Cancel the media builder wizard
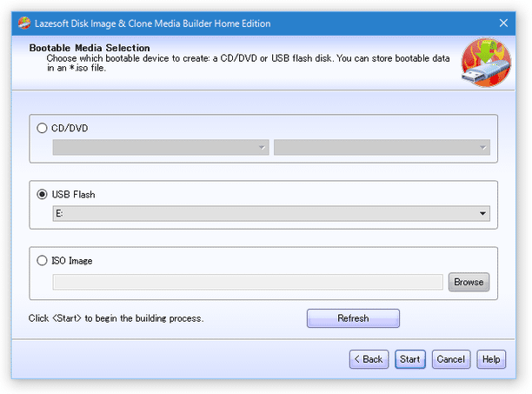This screenshot has width=532, height=394. point(451,359)
